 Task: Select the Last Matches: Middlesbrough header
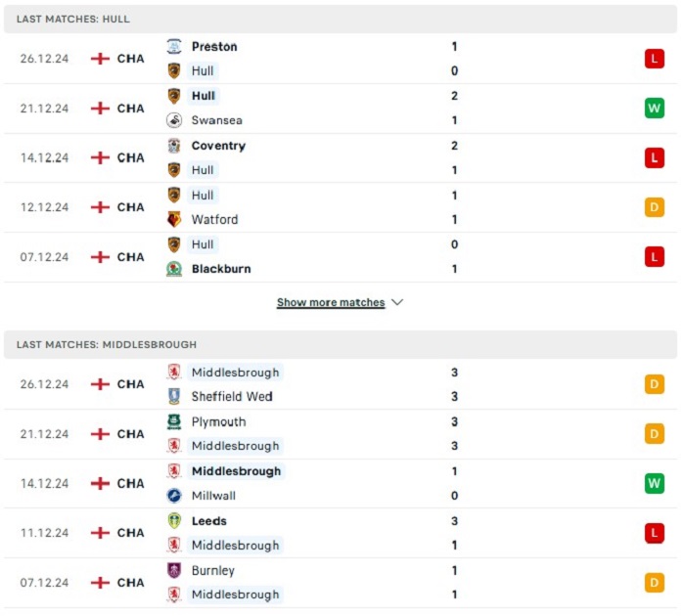pyautogui.click(x=341, y=344)
